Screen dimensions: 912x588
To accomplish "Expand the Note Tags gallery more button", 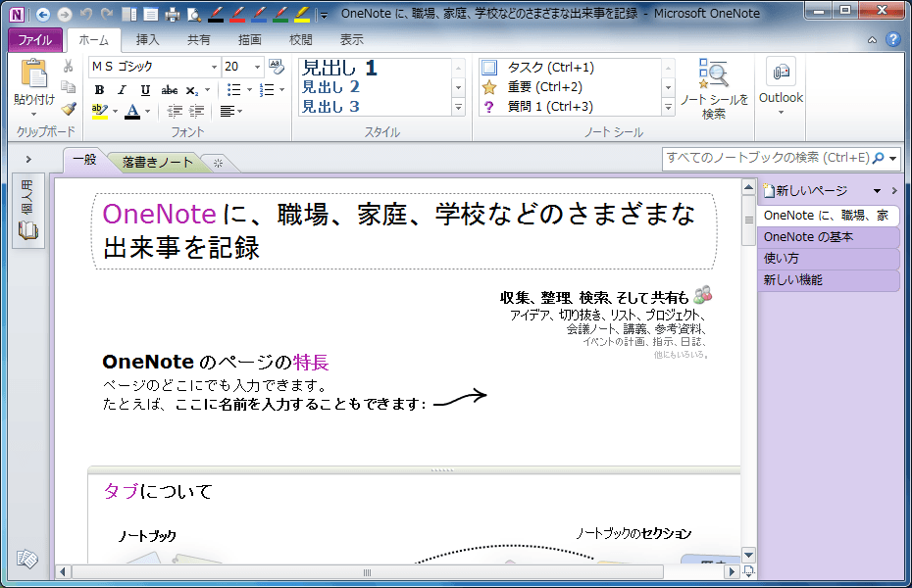I will pyautogui.click(x=668, y=107).
